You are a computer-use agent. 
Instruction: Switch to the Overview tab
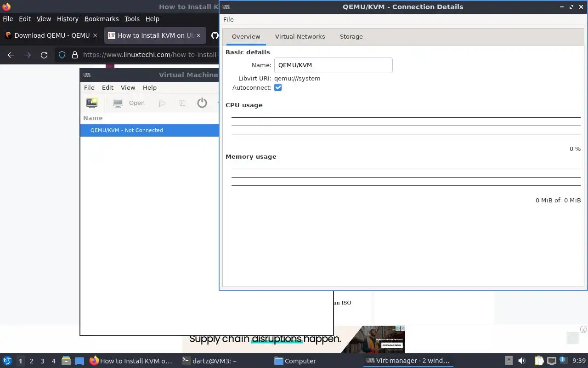(x=246, y=36)
